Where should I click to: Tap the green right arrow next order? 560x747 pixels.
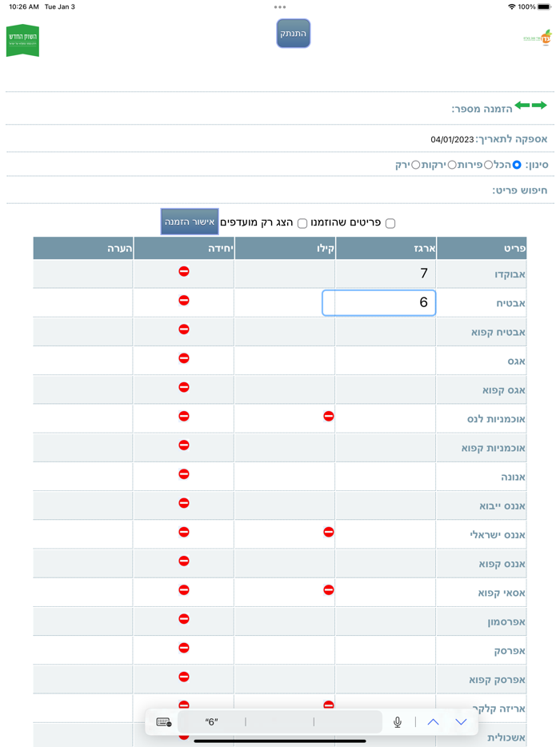tap(539, 106)
